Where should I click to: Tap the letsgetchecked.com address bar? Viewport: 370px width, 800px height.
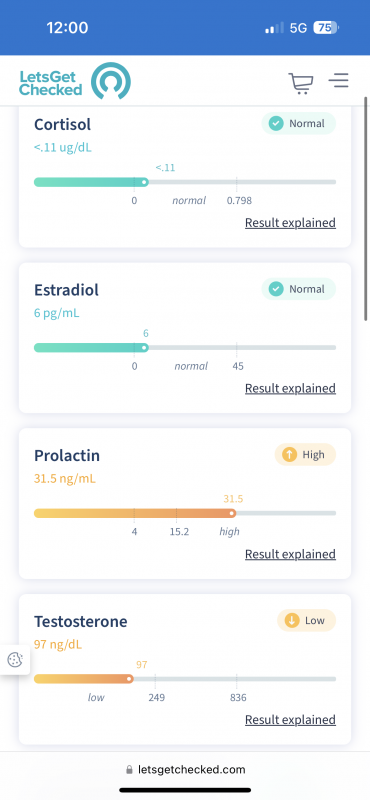click(x=185, y=769)
